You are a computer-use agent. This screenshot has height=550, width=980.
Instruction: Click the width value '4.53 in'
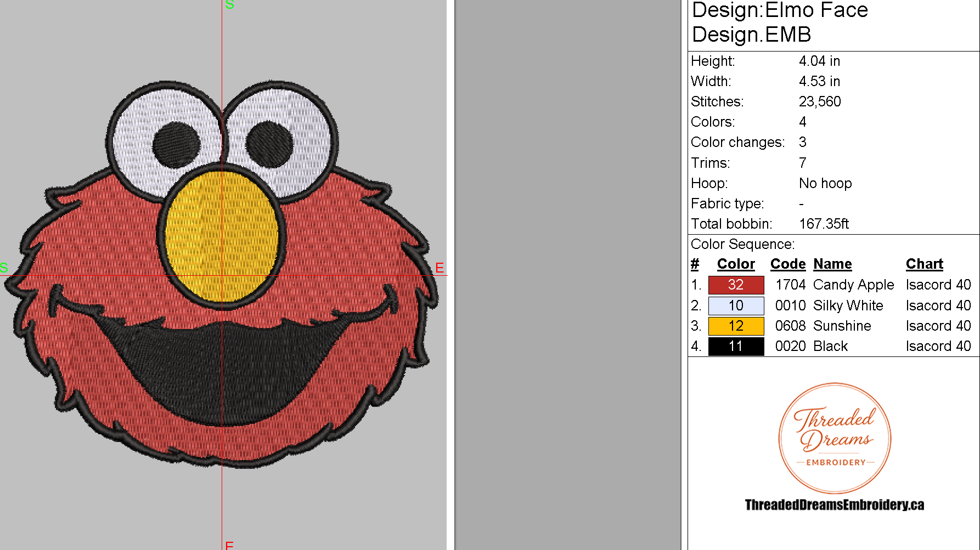[819, 81]
